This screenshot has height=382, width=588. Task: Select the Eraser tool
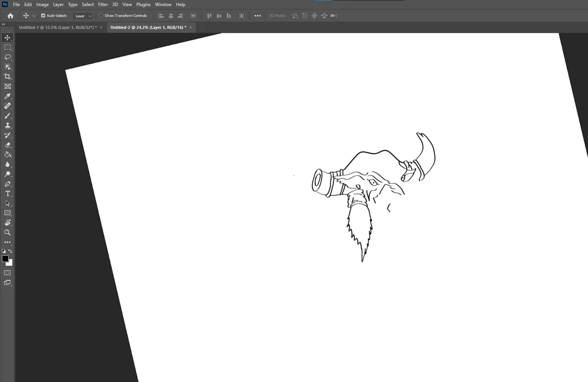click(7, 145)
